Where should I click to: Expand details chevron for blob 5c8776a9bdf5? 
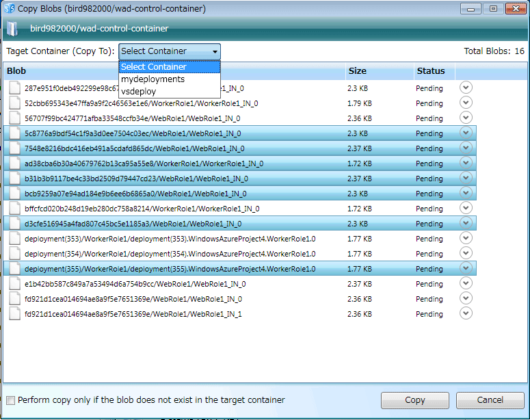466,133
